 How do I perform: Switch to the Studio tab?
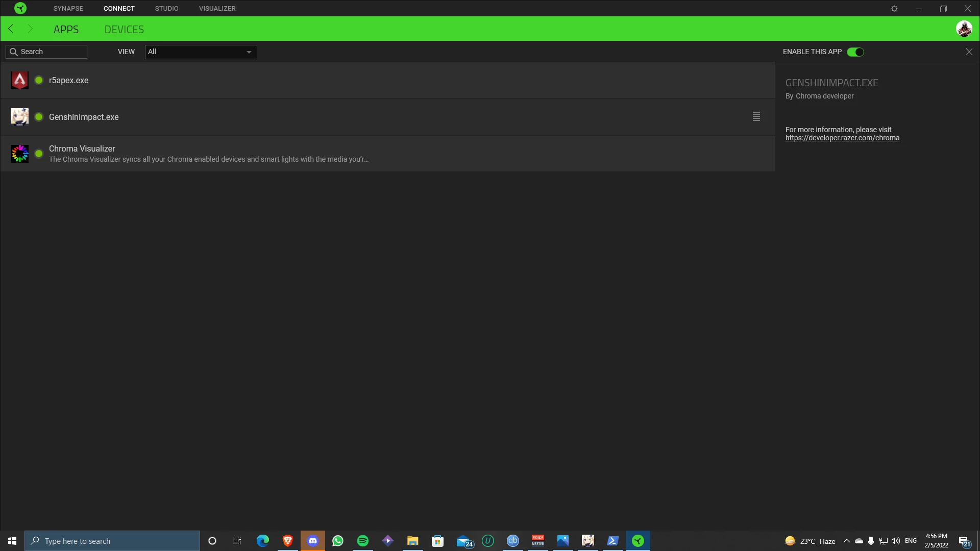[166, 9]
